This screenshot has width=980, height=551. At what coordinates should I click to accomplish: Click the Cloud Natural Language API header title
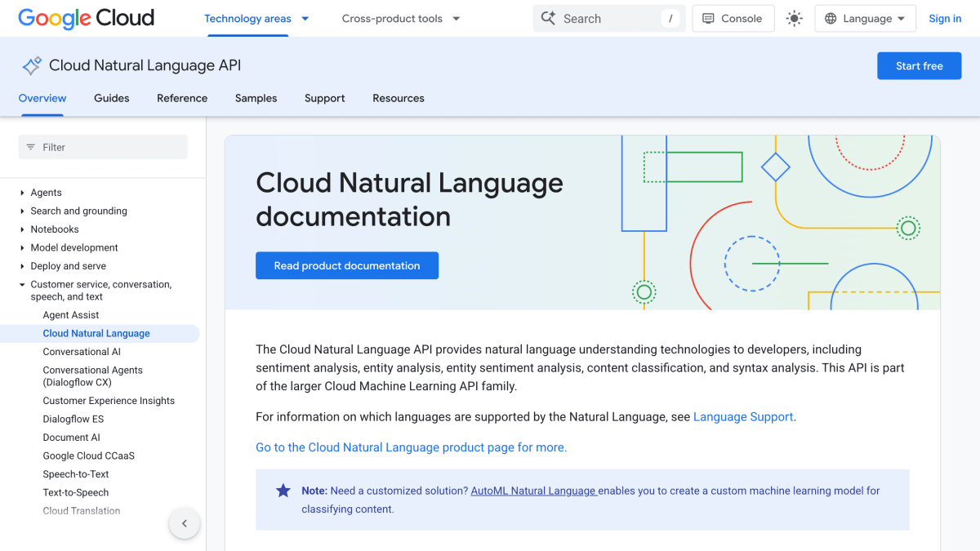coord(145,65)
